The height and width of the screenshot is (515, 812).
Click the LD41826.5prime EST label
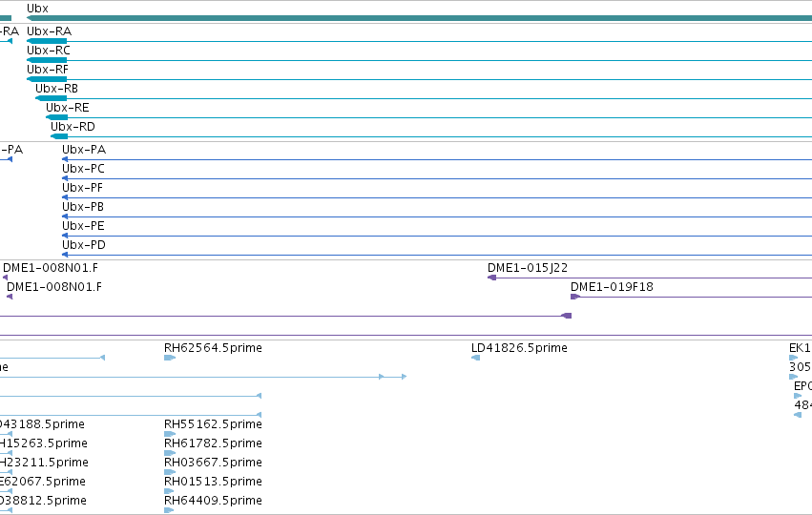pyautogui.click(x=519, y=348)
